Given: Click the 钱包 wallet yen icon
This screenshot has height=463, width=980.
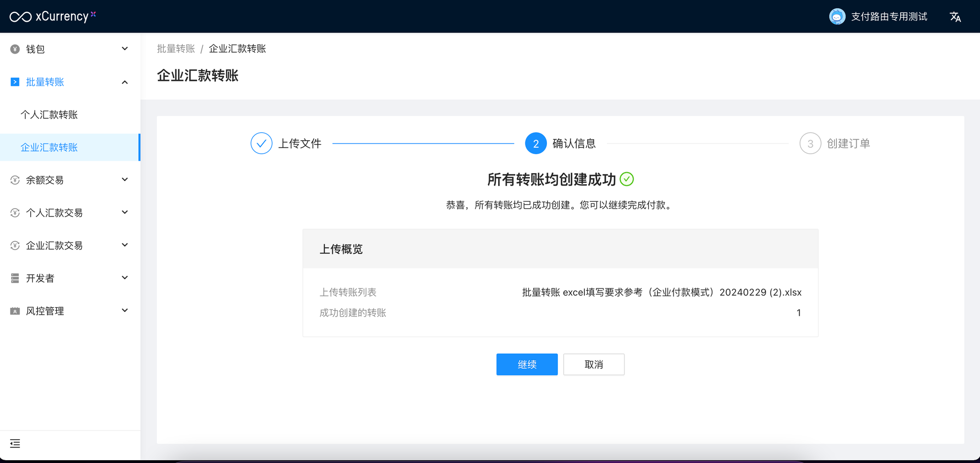Looking at the screenshot, I should pyautogui.click(x=15, y=49).
